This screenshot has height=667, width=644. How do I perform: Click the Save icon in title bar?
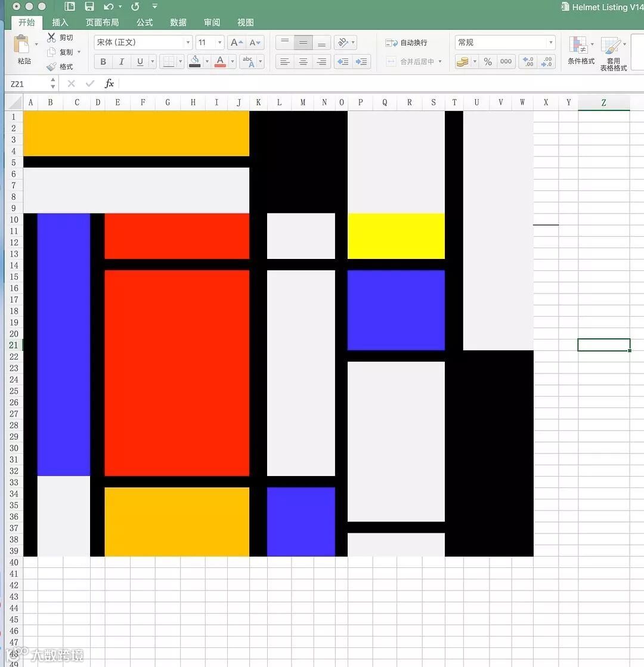tap(89, 7)
